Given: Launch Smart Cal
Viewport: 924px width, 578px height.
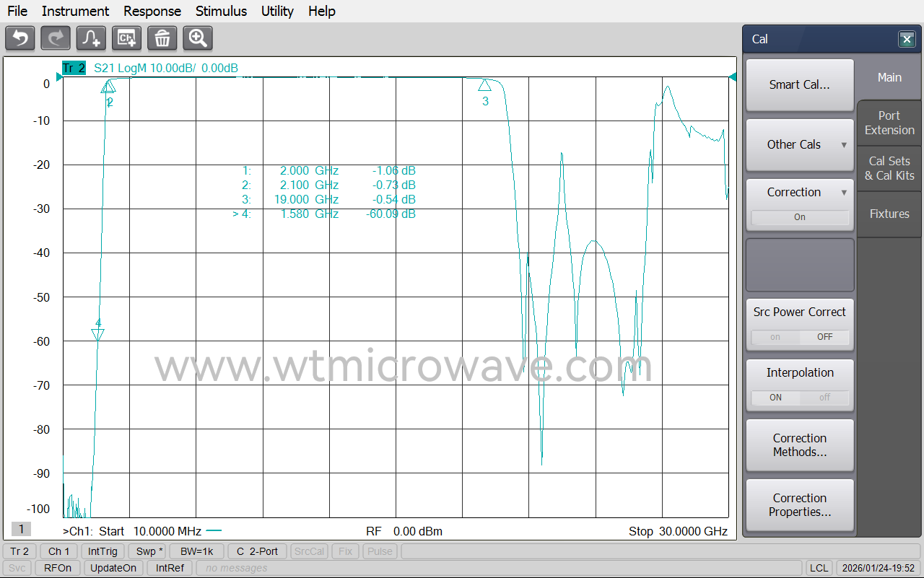Looking at the screenshot, I should pyautogui.click(x=800, y=84).
